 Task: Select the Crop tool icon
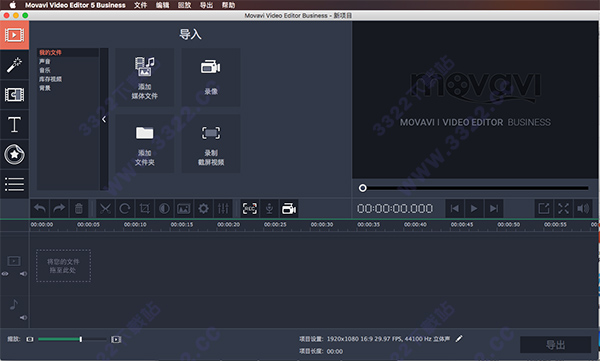click(x=144, y=209)
